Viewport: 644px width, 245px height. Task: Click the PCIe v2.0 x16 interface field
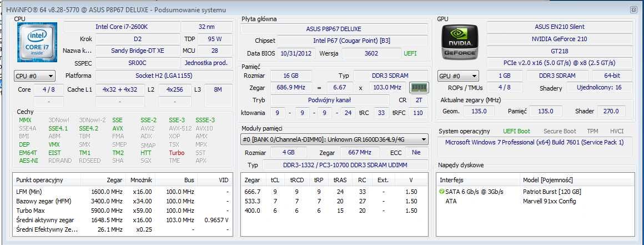click(x=560, y=63)
